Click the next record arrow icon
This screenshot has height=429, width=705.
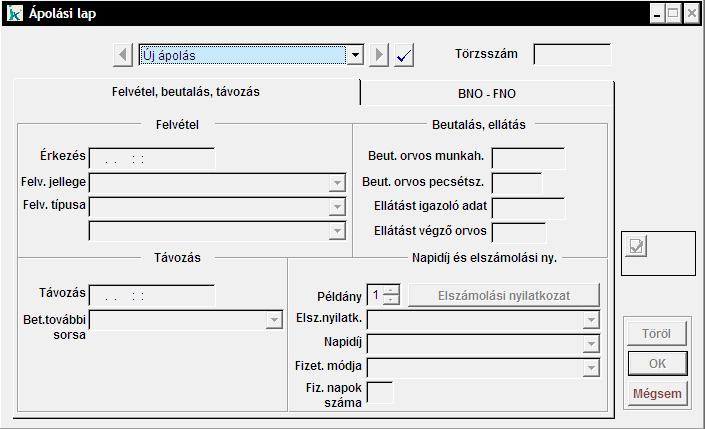pos(379,55)
